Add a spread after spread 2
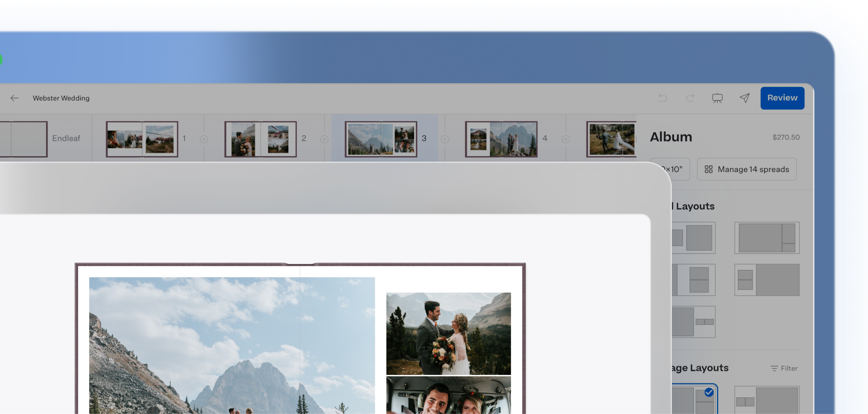 coord(324,139)
